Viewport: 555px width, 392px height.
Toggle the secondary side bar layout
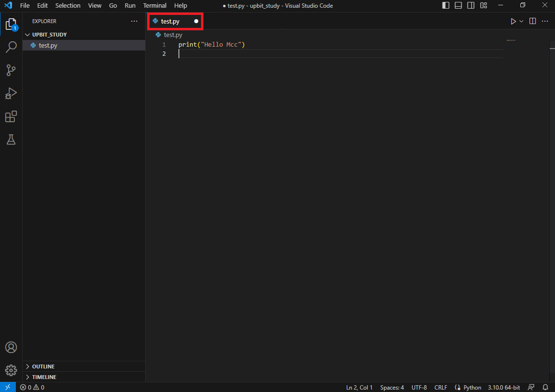[x=471, y=5]
